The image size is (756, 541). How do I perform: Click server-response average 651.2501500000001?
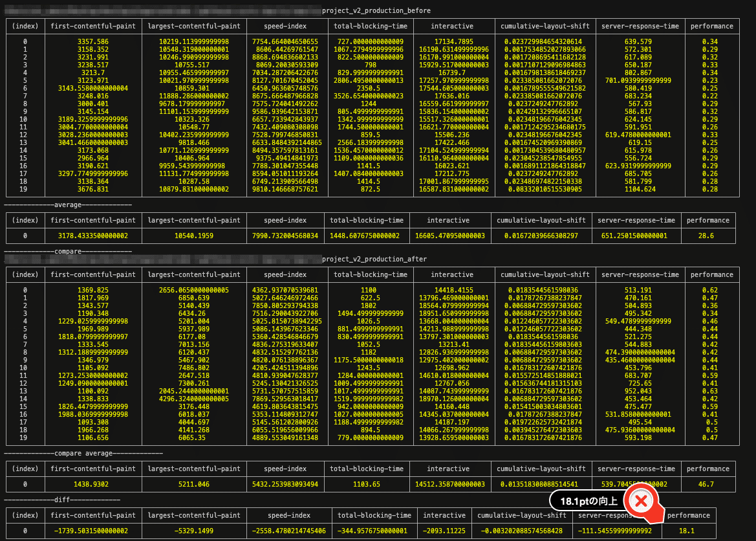pos(636,236)
